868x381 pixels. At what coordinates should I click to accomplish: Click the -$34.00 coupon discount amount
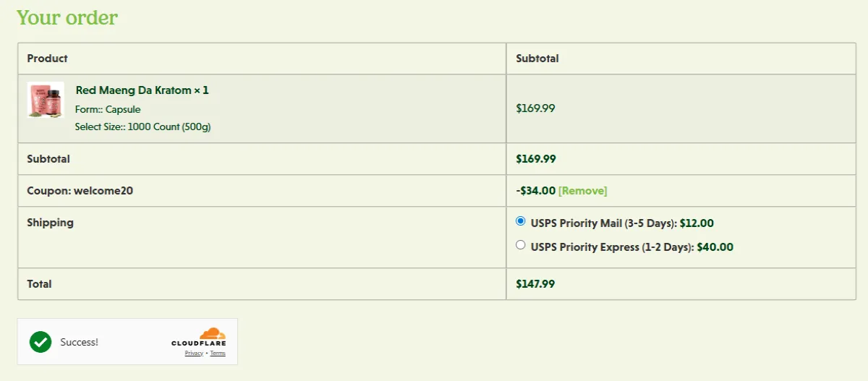535,191
